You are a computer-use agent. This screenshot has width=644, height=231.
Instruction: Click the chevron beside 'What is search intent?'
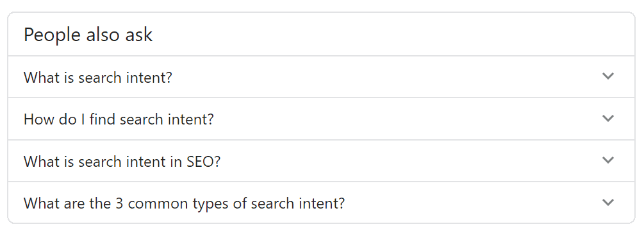coord(607,76)
